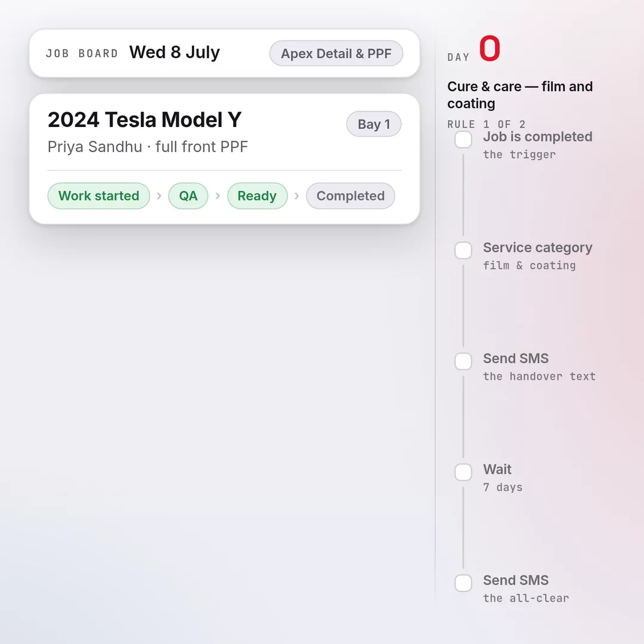Select the Wed 8 July date heading
The image size is (644, 644).
point(175,52)
